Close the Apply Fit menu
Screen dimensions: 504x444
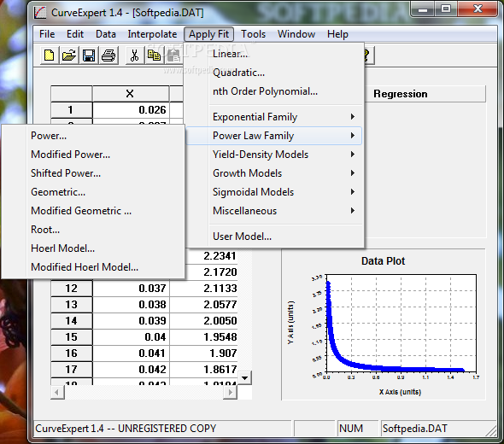point(208,34)
